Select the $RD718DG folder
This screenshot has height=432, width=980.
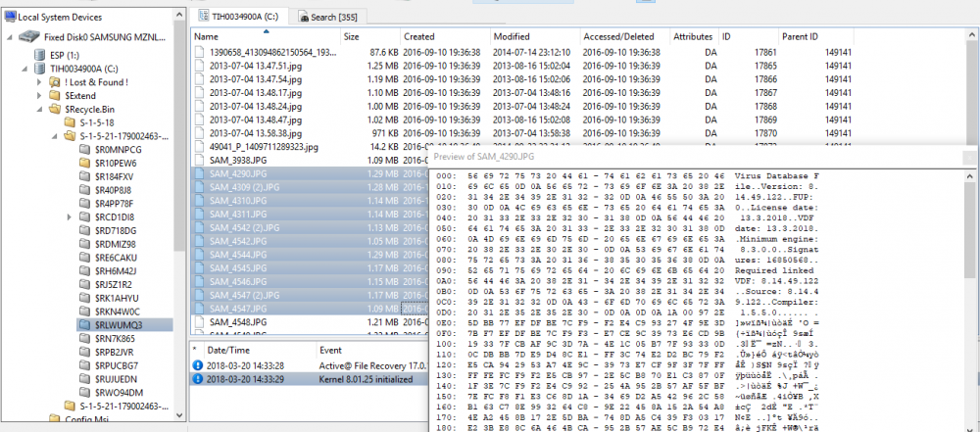(115, 230)
